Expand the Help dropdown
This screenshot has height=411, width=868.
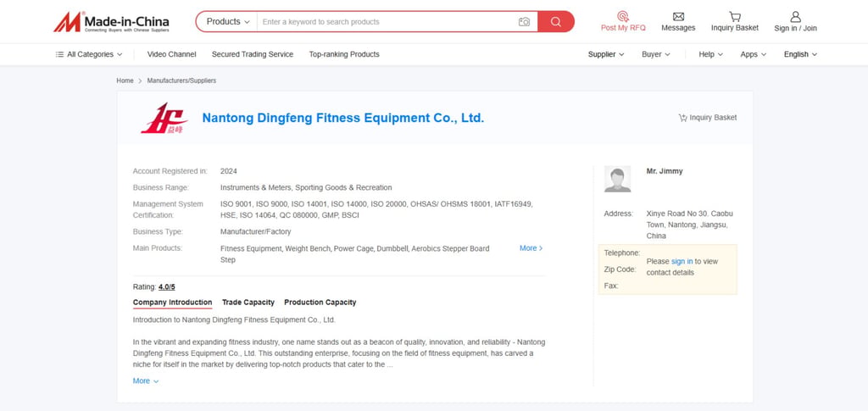point(711,54)
